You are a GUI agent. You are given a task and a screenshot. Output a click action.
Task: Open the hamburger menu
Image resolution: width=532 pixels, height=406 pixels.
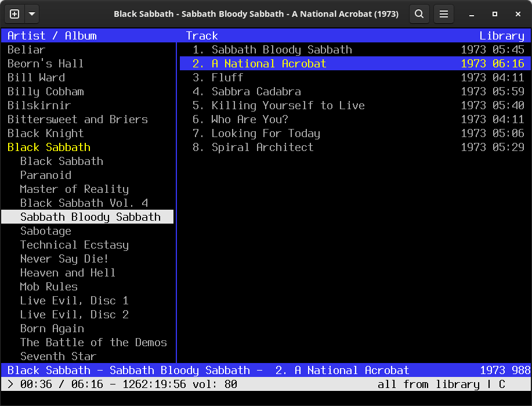pos(444,14)
